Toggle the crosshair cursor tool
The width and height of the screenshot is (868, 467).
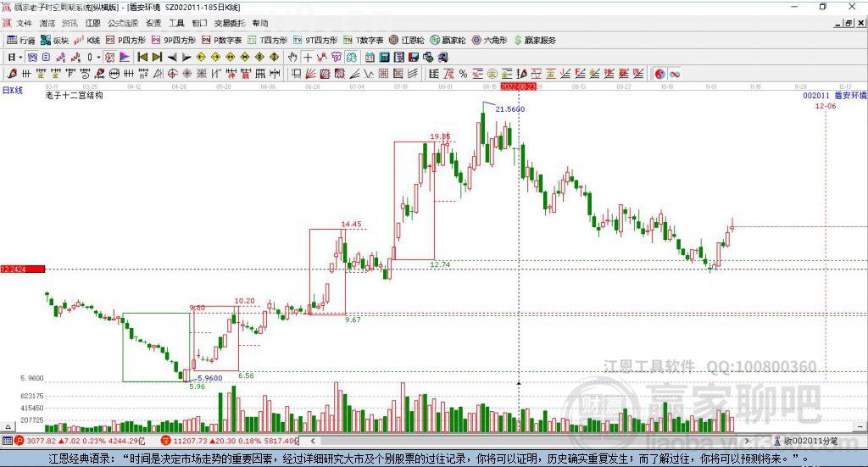pyautogui.click(x=308, y=57)
